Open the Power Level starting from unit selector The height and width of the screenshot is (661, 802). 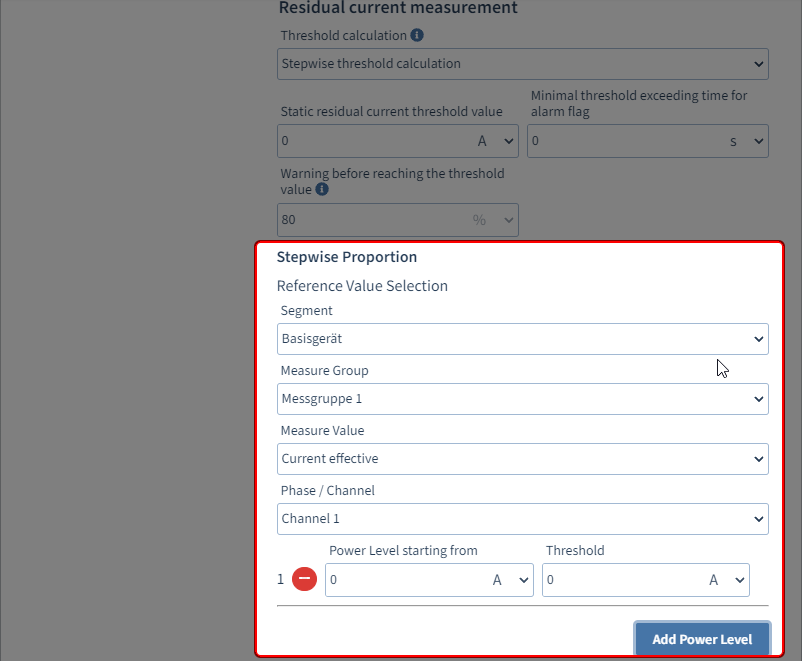point(510,580)
